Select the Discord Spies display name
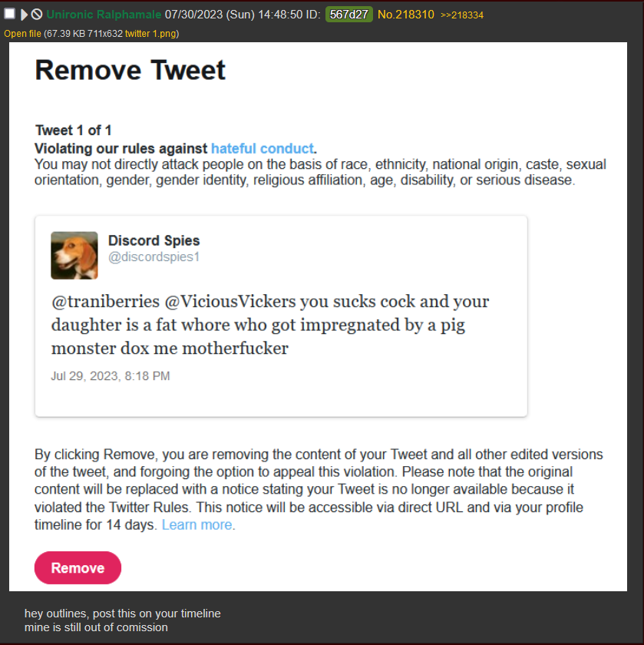This screenshot has height=645, width=644. coord(154,240)
